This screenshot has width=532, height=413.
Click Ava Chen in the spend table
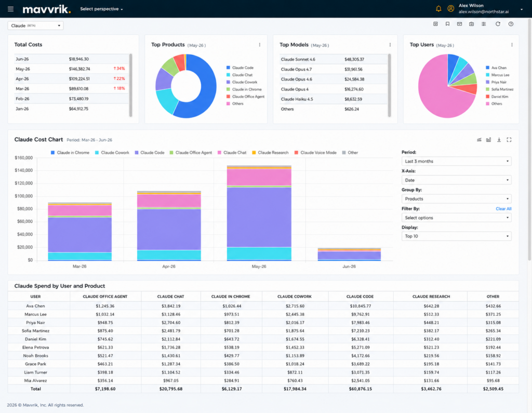click(36, 306)
